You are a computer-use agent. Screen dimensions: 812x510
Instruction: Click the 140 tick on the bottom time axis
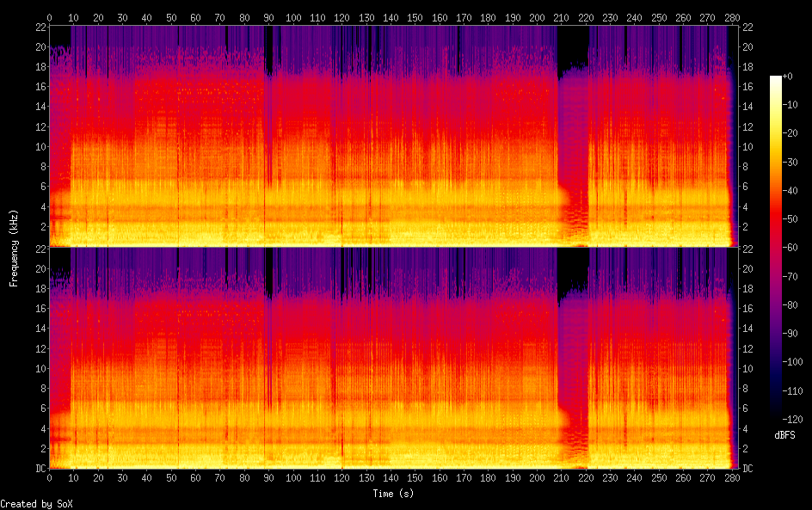coord(391,478)
